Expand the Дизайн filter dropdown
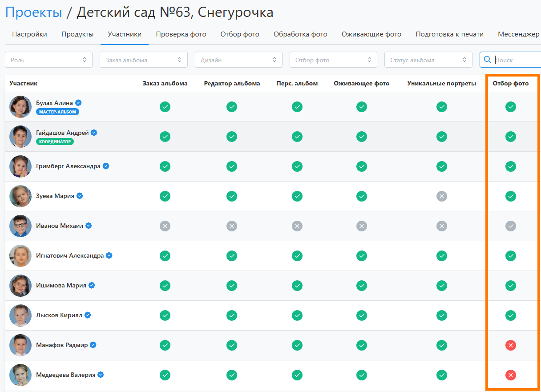This screenshot has height=392, width=541. click(238, 60)
